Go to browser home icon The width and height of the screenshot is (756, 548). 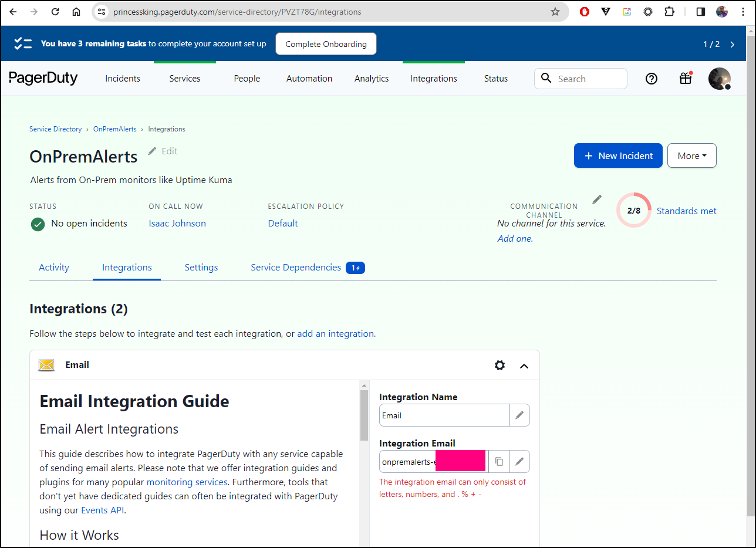point(76,12)
